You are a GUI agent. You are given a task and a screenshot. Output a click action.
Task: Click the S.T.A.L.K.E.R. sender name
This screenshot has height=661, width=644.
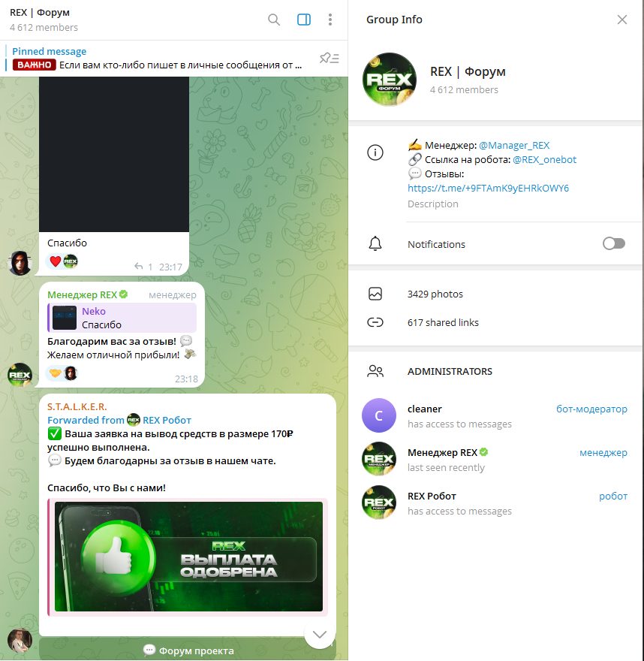tap(77, 407)
